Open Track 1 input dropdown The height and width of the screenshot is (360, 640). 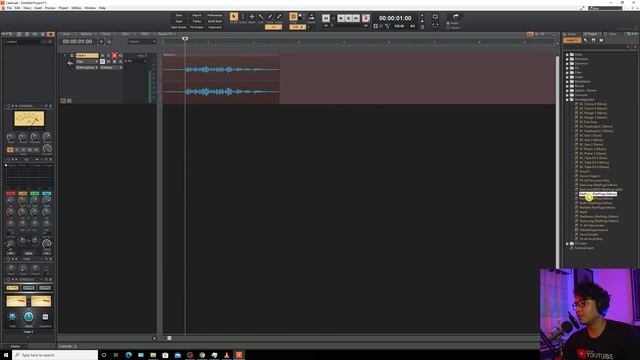87,67
